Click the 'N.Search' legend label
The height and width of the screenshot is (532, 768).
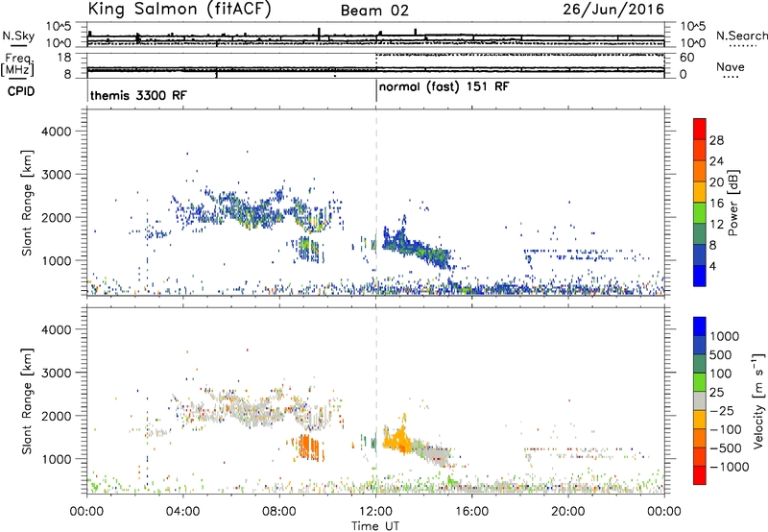pos(741,36)
